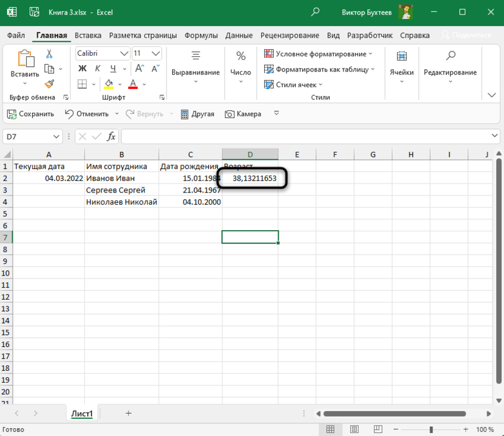Open the Камера tool in quick access bar
The image size is (504, 436).
243,113
